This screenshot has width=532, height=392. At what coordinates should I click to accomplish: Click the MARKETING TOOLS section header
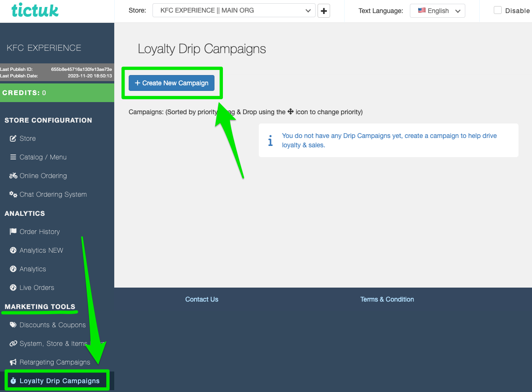coord(40,307)
